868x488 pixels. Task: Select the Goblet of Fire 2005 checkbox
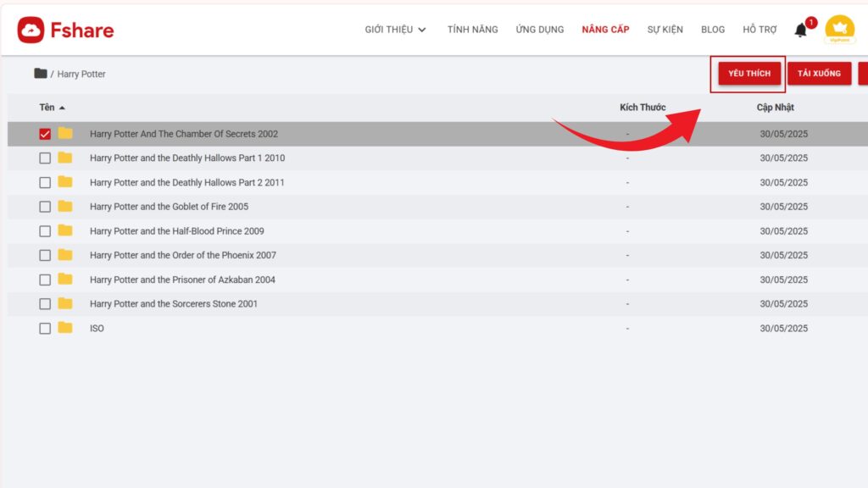pos(45,207)
